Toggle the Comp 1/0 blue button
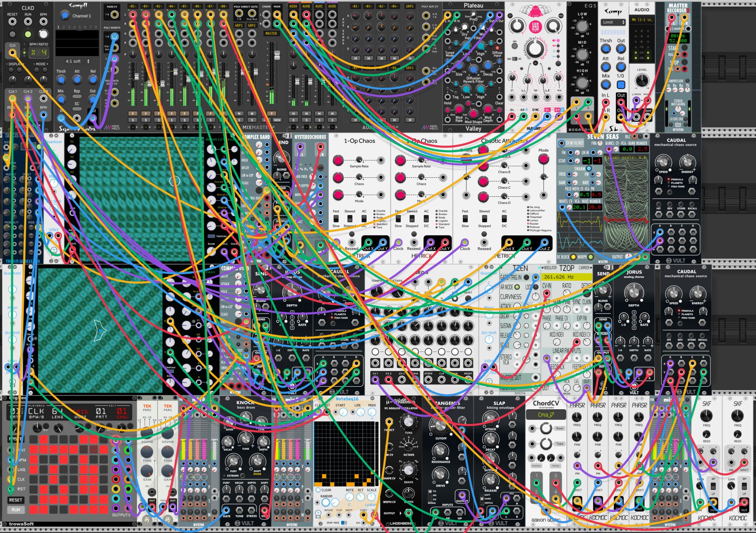Screen dimensions: 756x533 tap(621, 85)
